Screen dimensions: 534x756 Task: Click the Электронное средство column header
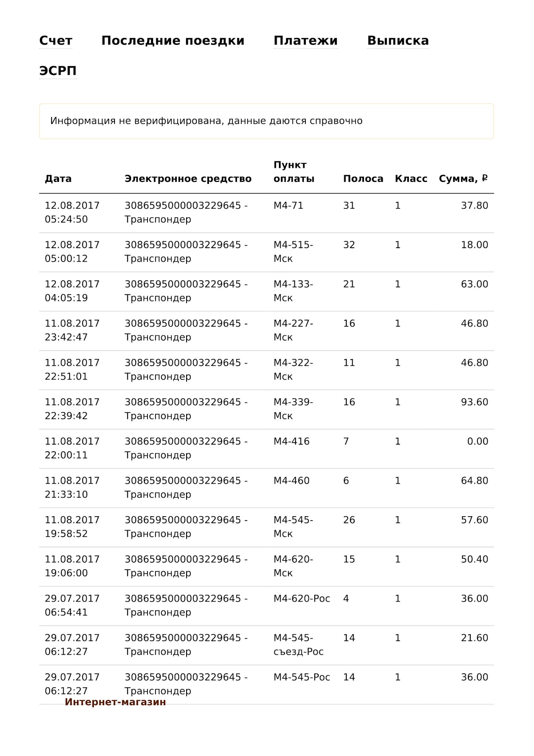(188, 179)
